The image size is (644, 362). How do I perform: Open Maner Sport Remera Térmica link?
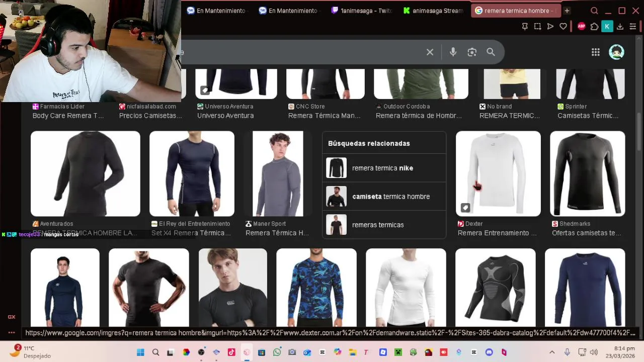pos(277,233)
